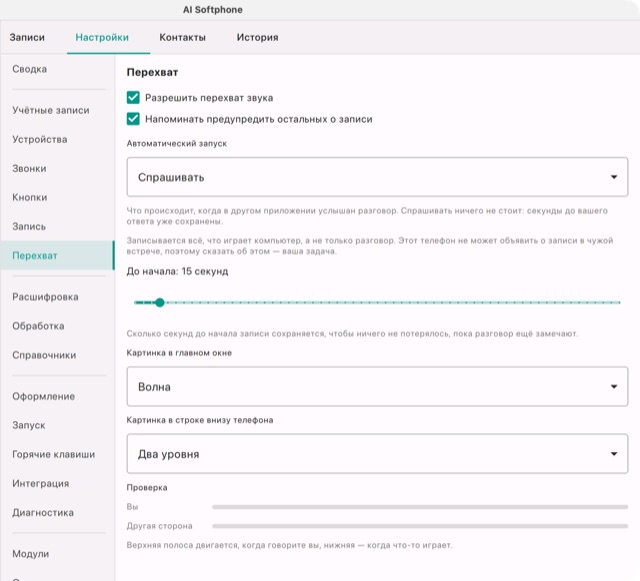Click the До начала slider track middle
Image resolution: width=640 pixels, height=581 pixels.
tap(378, 303)
